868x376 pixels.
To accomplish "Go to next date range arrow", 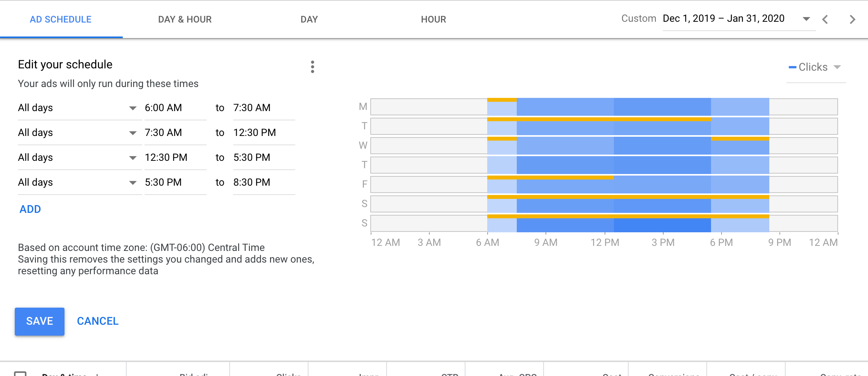I will [x=852, y=19].
